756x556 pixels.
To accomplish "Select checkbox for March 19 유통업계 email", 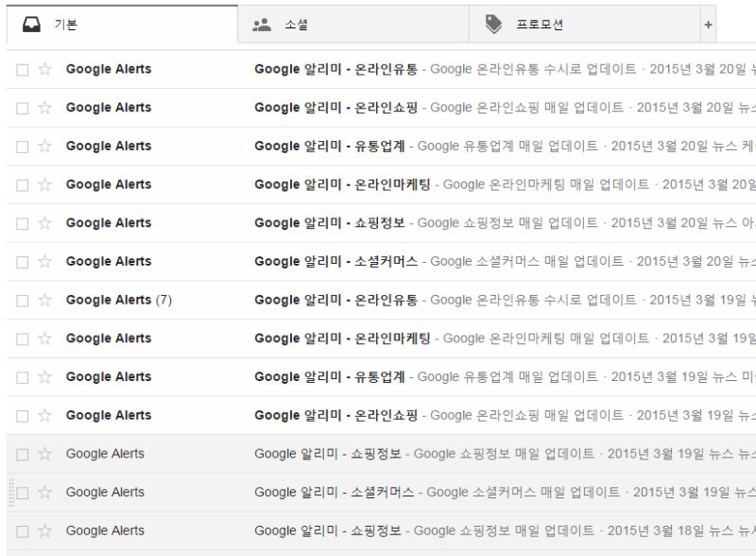I will click(23, 377).
